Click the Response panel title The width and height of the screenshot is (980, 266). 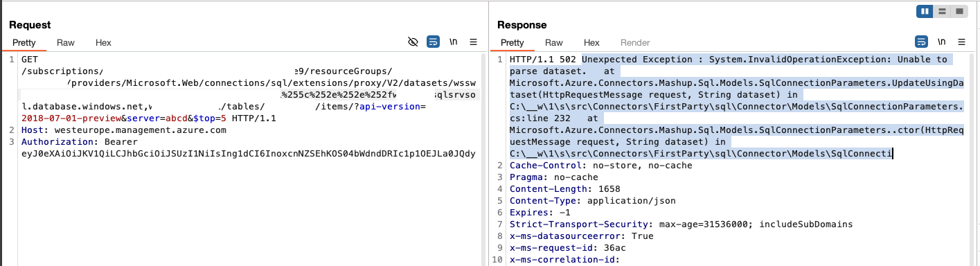[522, 25]
